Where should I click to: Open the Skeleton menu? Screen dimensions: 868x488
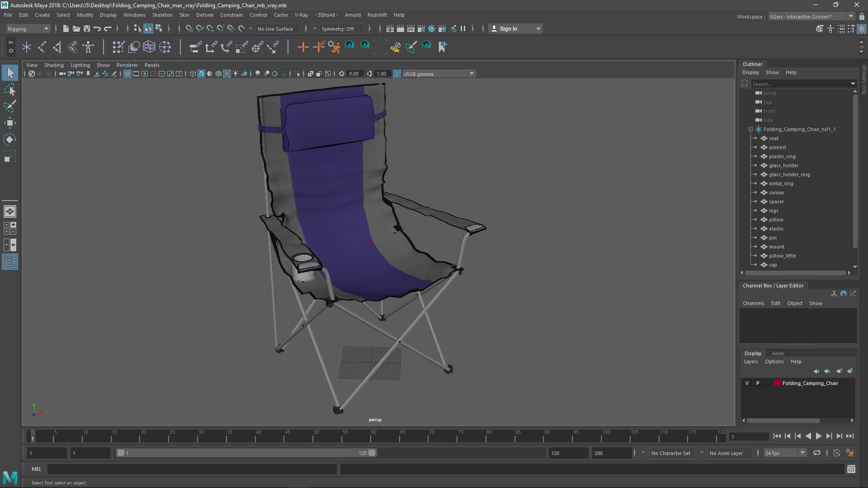point(162,15)
